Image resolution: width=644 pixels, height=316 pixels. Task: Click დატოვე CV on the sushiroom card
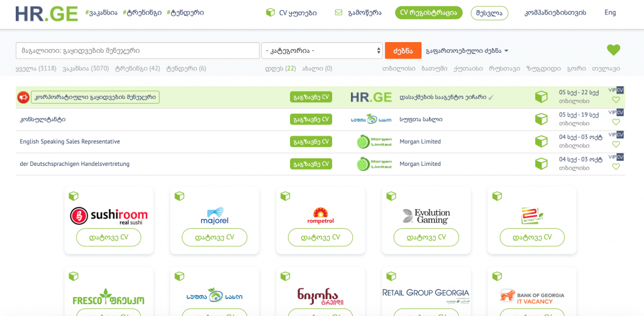tap(108, 237)
